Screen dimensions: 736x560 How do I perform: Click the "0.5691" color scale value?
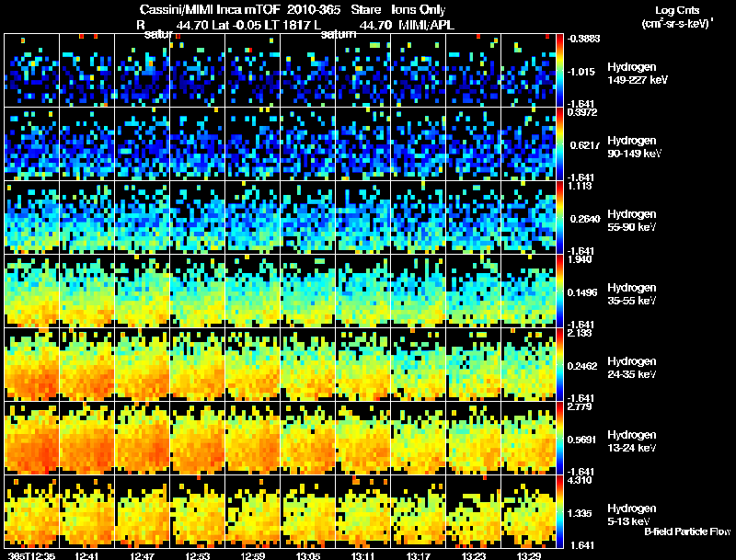[582, 440]
